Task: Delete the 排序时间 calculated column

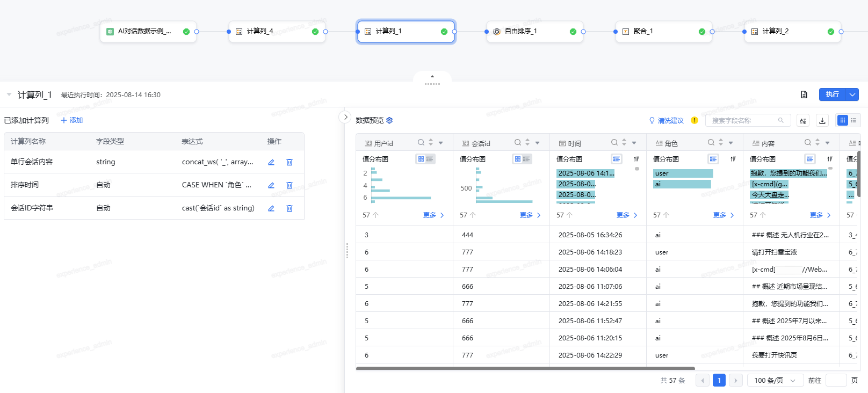Action: (290, 185)
